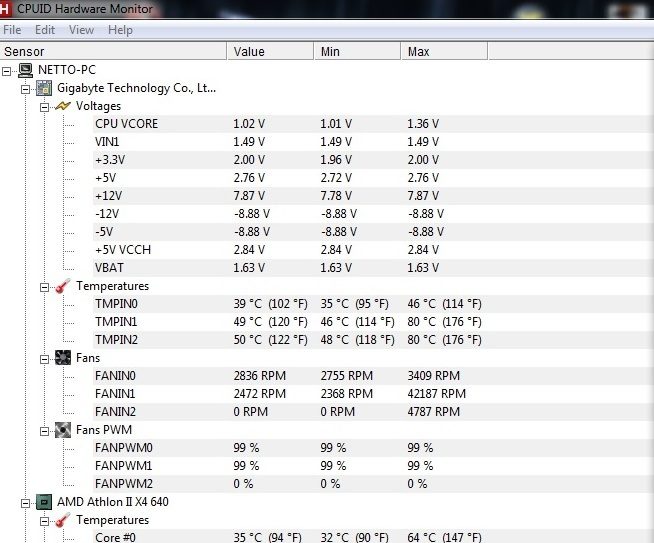Viewport: 654px width, 543px height.
Task: Click the CPUID Hardware Monitor title icon
Action: click(5, 8)
